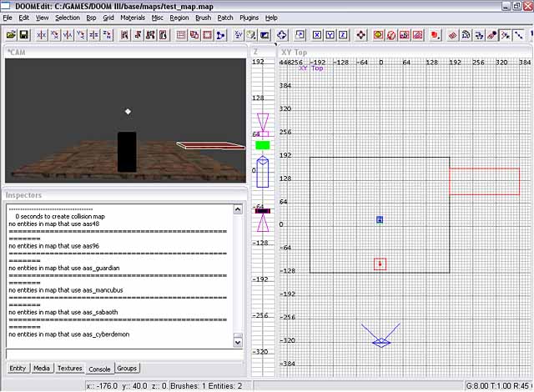Toggle the pressed-in diagonal line tool
Image resolution: width=534 pixels, height=392 pixels.
(518, 35)
